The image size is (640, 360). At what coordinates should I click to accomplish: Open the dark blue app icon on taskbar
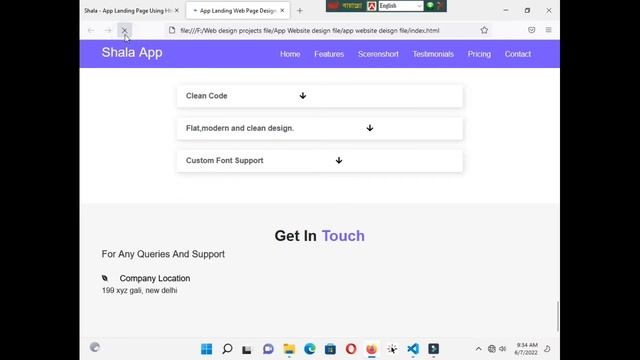433,349
